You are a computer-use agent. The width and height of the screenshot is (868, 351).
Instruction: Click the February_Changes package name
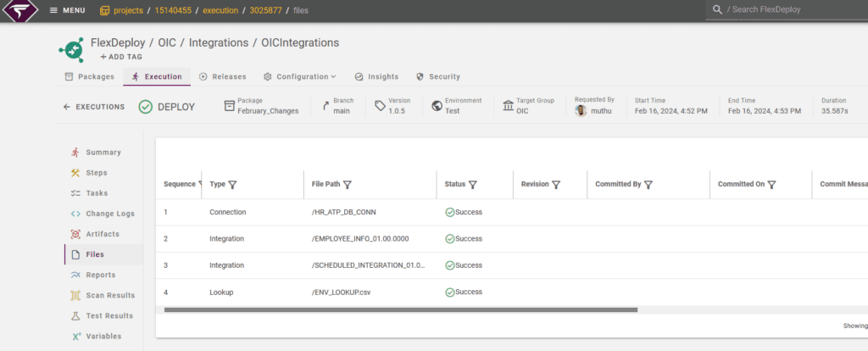tap(268, 111)
